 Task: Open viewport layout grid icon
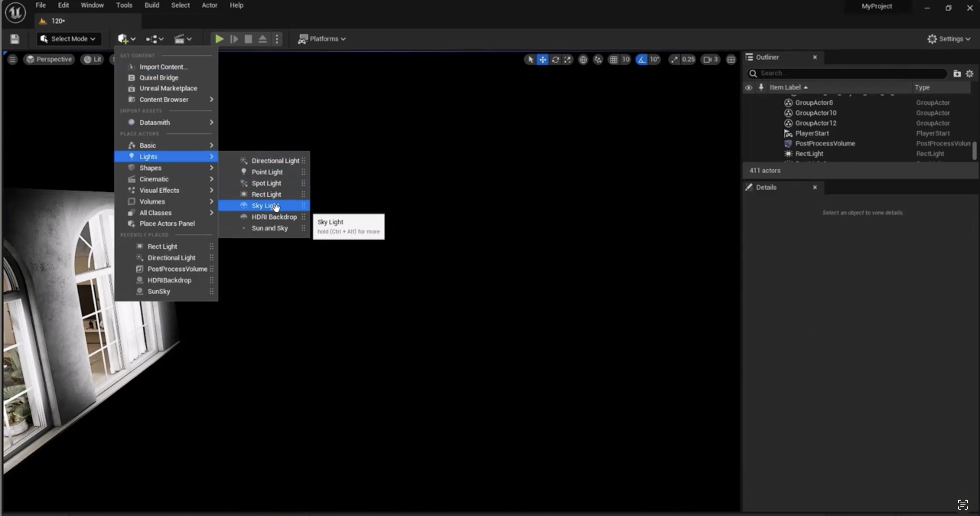(731, 59)
